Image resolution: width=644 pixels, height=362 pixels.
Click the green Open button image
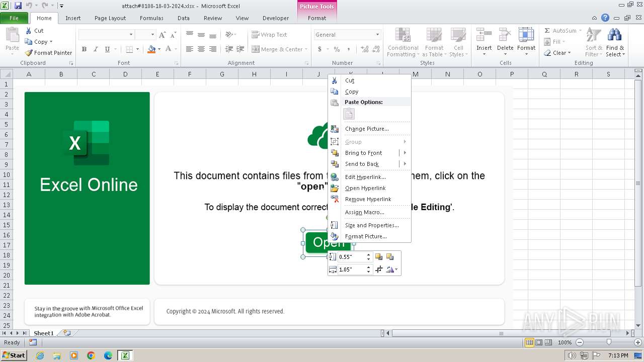tap(317, 243)
